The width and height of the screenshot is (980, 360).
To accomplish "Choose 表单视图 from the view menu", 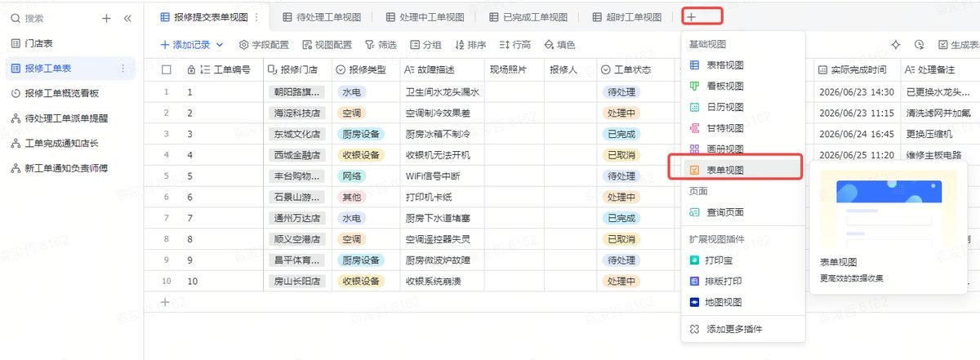I will coord(743,170).
